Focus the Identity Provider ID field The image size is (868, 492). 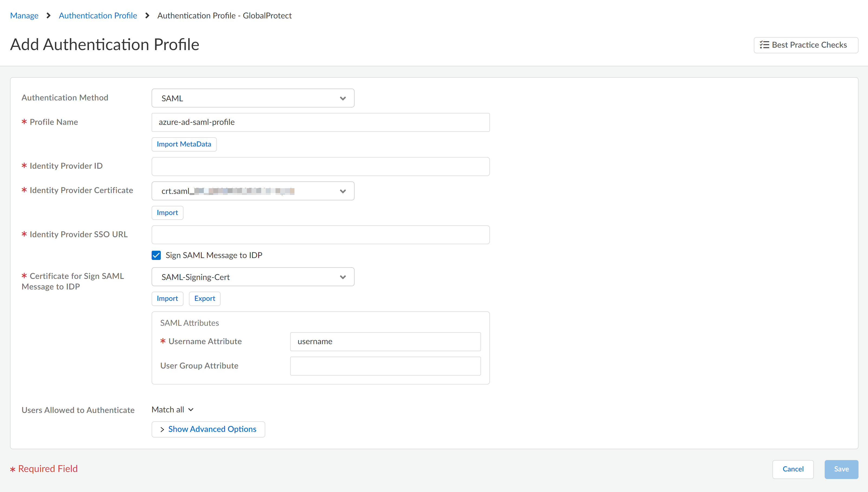[x=320, y=167]
